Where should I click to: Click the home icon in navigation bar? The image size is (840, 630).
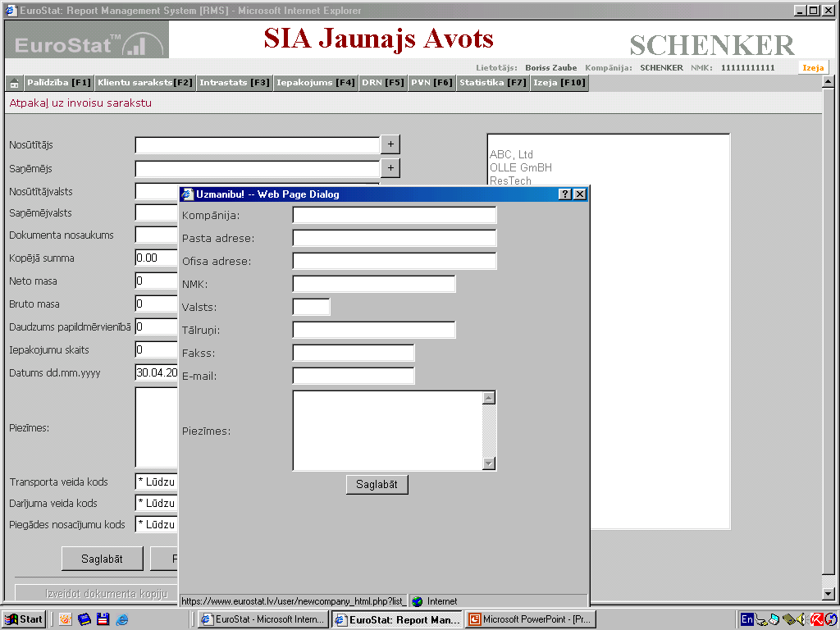tap(15, 83)
